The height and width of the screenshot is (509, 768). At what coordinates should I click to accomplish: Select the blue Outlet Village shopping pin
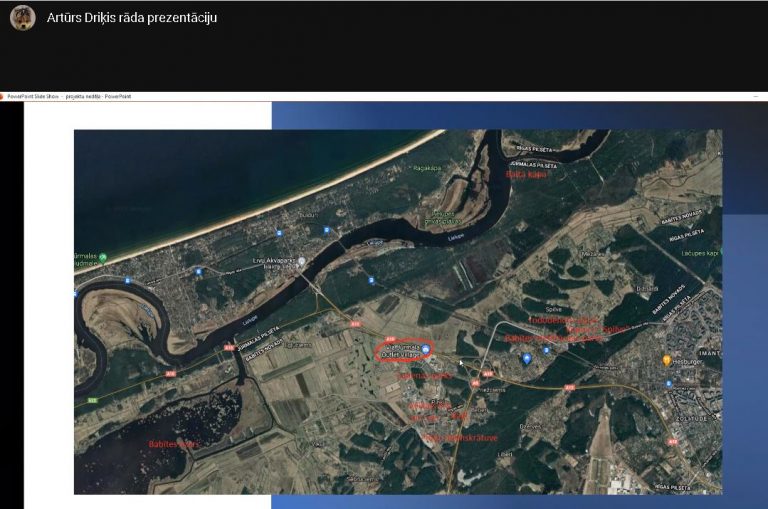(426, 349)
